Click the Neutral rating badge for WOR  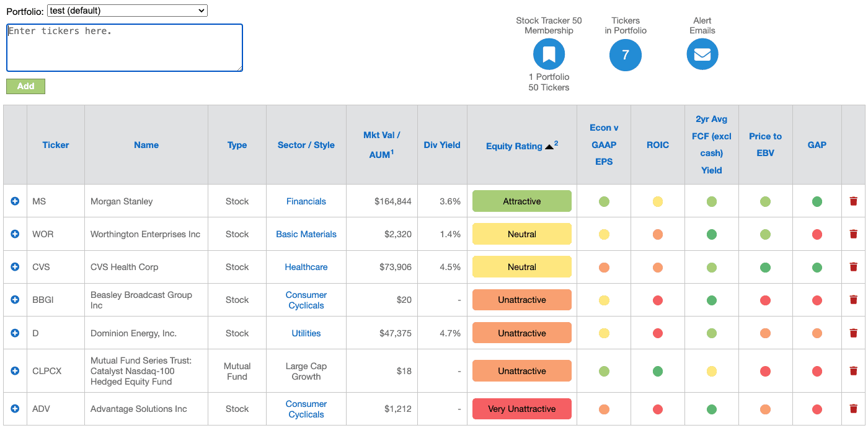pyautogui.click(x=522, y=234)
